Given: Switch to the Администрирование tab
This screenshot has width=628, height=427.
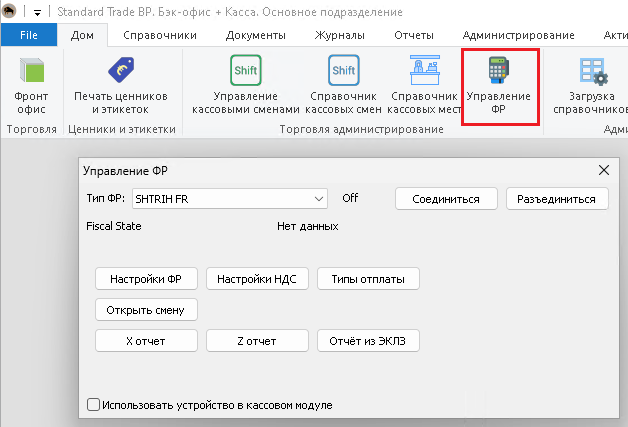Looking at the screenshot, I should pyautogui.click(x=519, y=35).
